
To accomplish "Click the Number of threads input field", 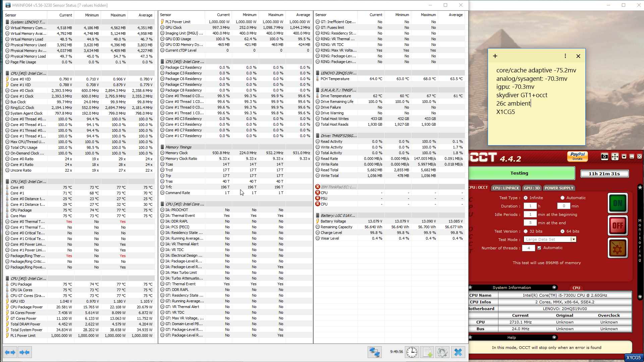I will [x=529, y=248].
